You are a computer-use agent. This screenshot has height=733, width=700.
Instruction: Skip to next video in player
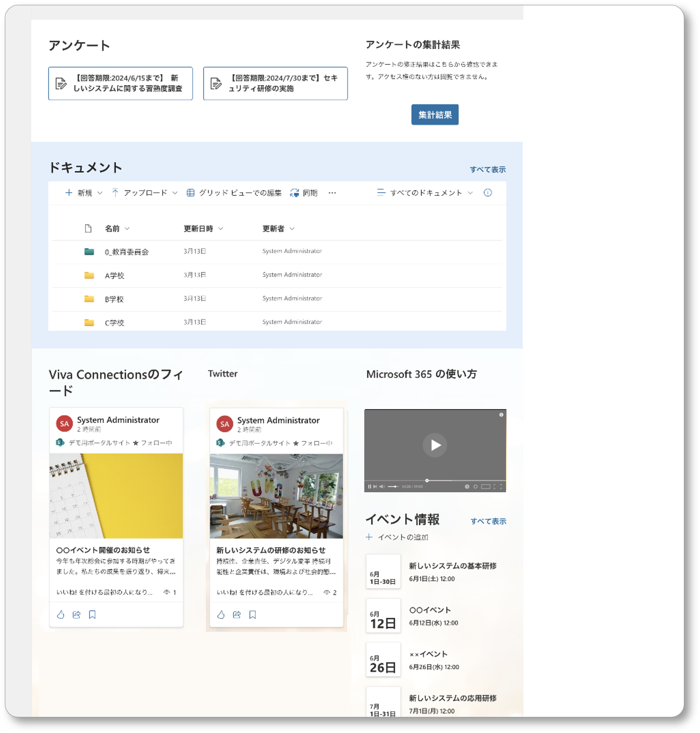376,487
